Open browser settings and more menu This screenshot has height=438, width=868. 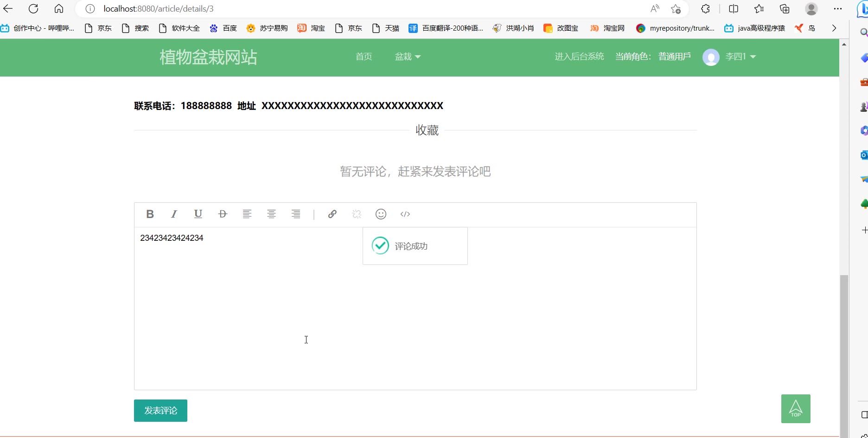click(x=837, y=9)
